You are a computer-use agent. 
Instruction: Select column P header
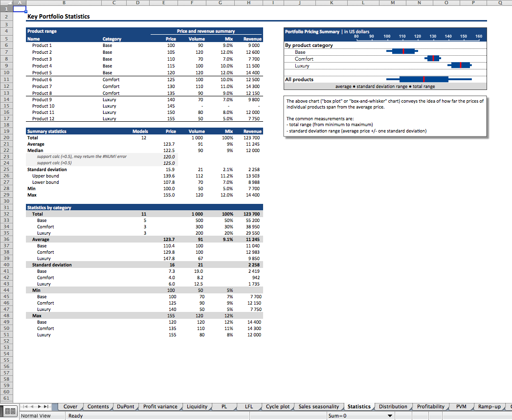click(473, 2)
